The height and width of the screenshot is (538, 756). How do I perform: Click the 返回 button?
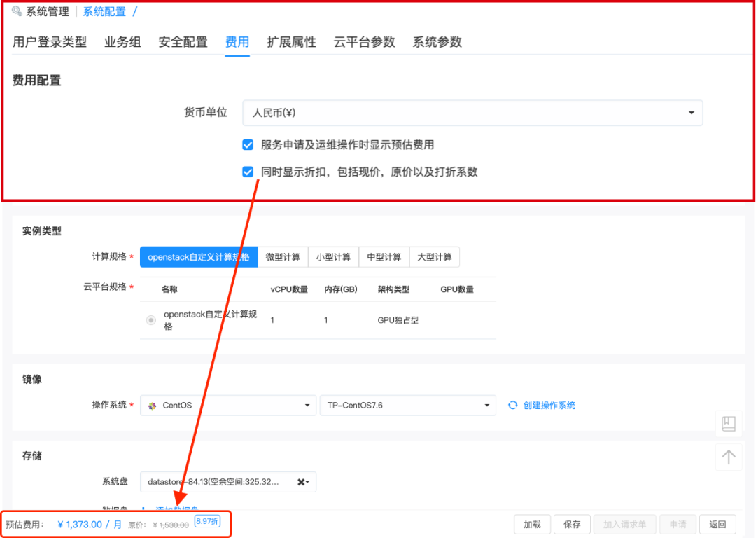717,525
